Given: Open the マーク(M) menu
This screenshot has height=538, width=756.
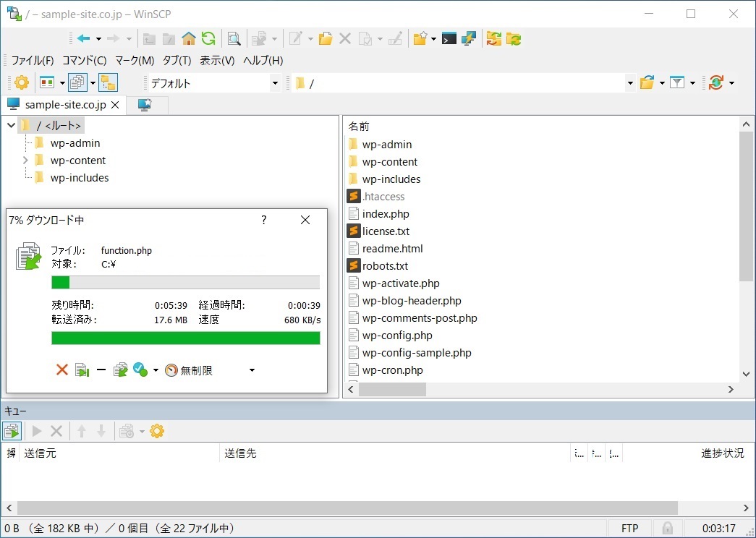Looking at the screenshot, I should pos(135,60).
